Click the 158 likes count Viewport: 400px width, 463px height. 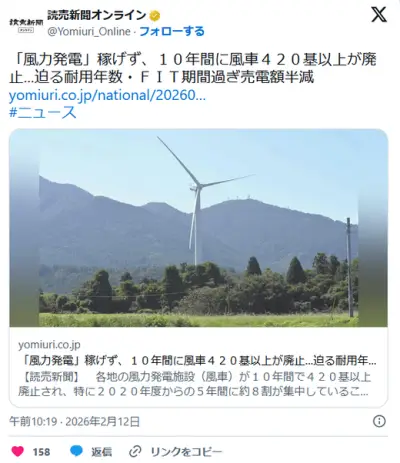41,452
